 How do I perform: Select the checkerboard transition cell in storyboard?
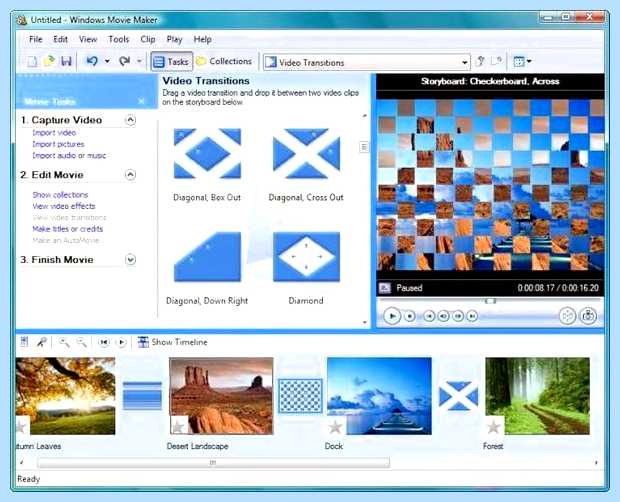pos(301,396)
